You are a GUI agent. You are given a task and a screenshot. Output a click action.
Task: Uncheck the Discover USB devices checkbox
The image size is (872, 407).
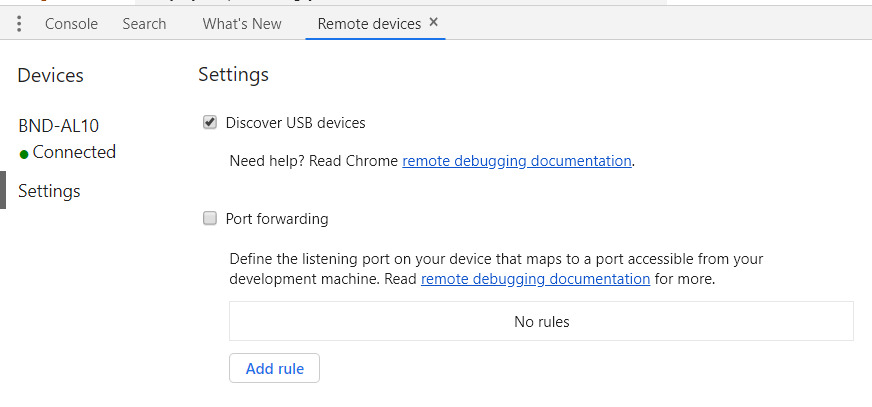210,122
